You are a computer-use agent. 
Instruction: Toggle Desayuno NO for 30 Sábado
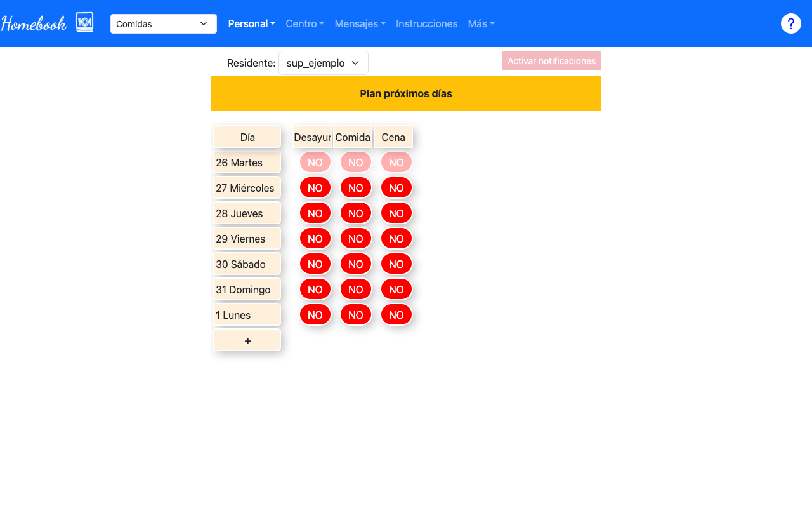point(315,264)
